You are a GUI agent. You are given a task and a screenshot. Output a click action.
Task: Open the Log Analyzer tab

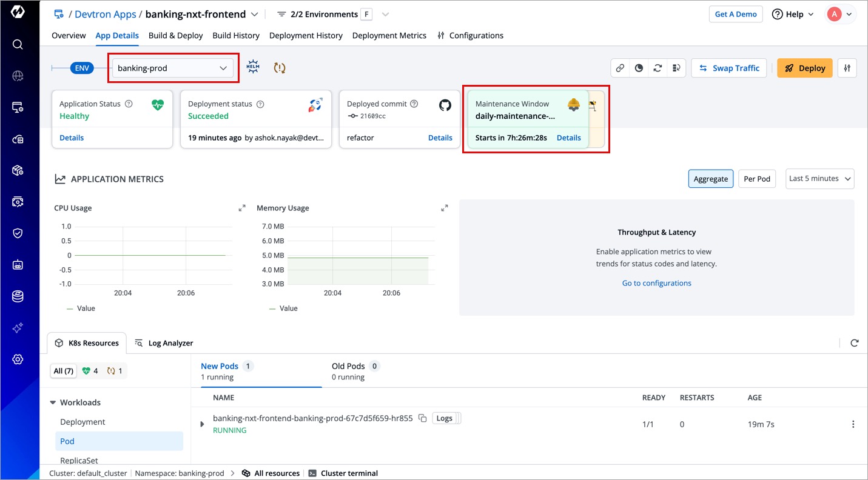[164, 343]
